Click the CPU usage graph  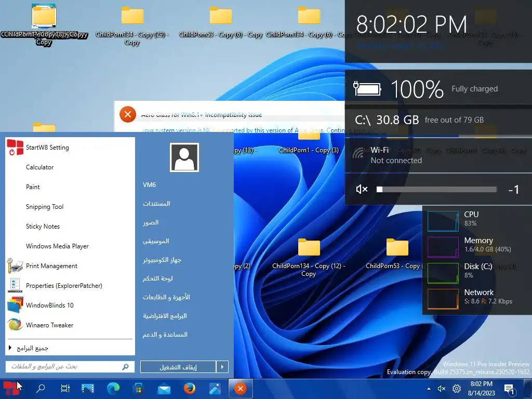tap(443, 221)
